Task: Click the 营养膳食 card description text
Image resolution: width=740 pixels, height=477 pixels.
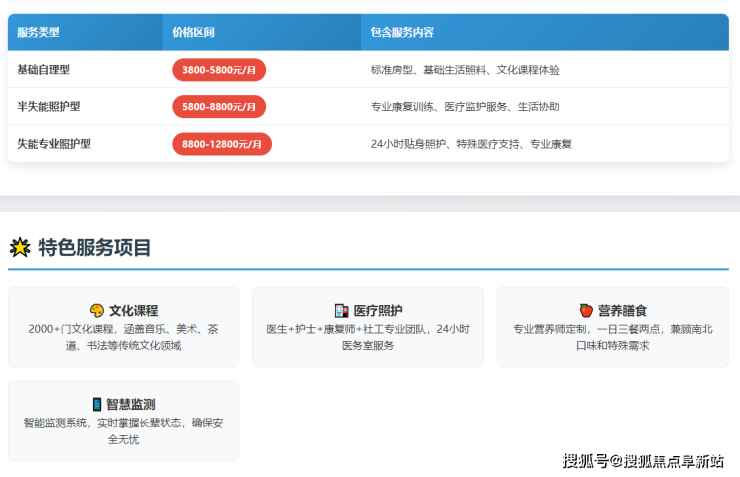Action: pos(612,337)
